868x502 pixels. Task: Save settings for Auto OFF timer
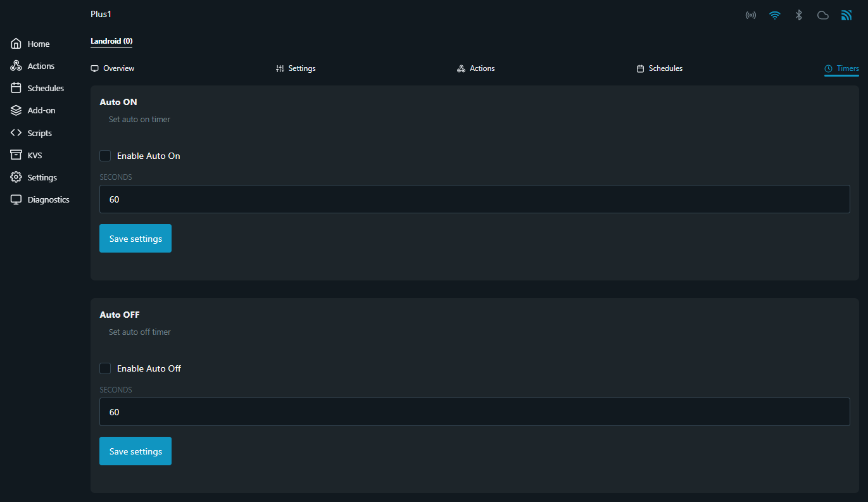point(135,451)
